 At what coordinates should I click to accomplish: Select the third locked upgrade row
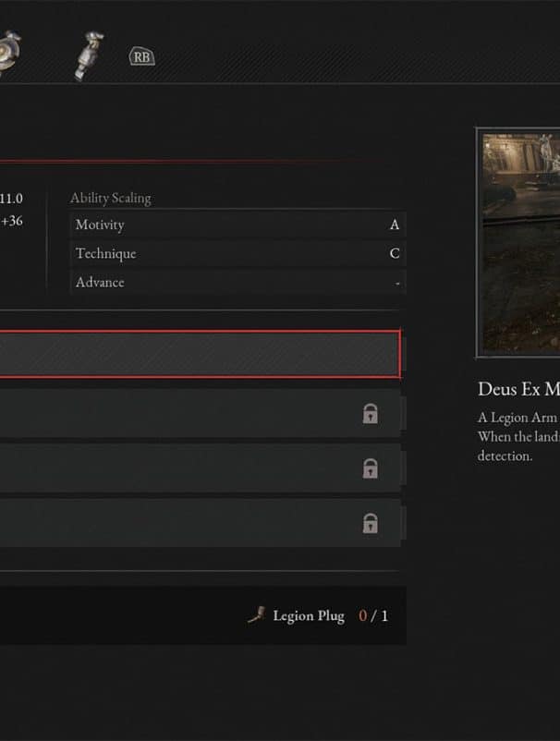[x=201, y=523]
